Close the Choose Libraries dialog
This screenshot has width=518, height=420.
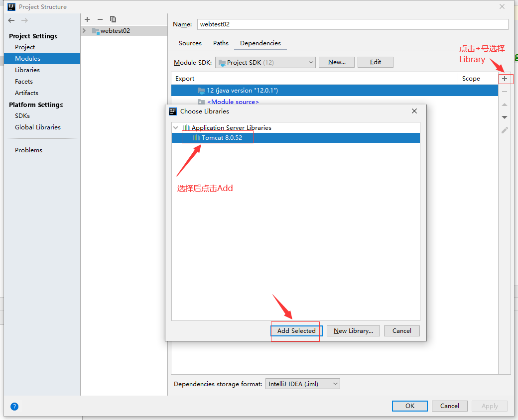click(414, 111)
